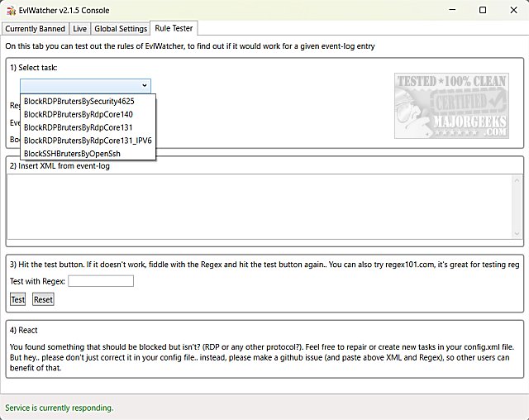Open the Global Settings tab

coord(121,29)
